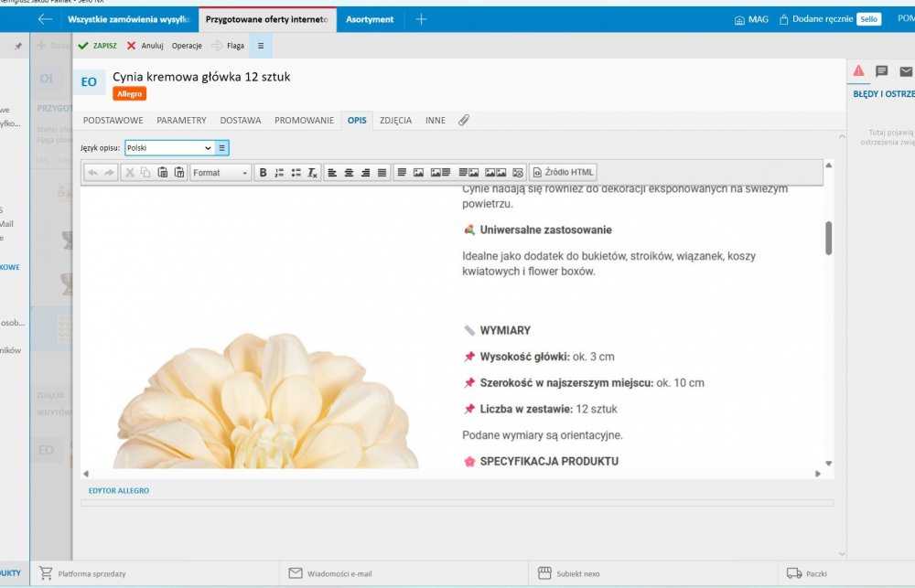Open Wiadomości e-mail in bottom bar
The height and width of the screenshot is (588, 915).
tap(330, 573)
